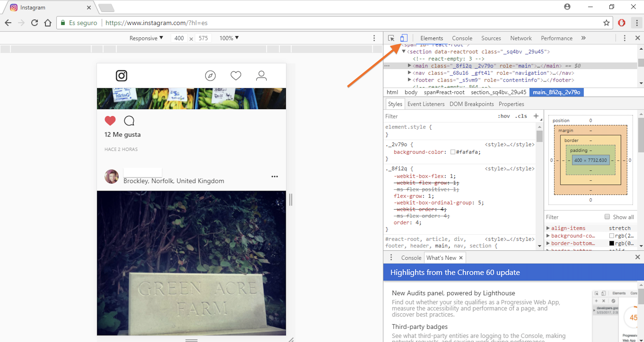644x342 pixels.
Task: Open DevTools customize three-dot menu
Action: tap(624, 38)
